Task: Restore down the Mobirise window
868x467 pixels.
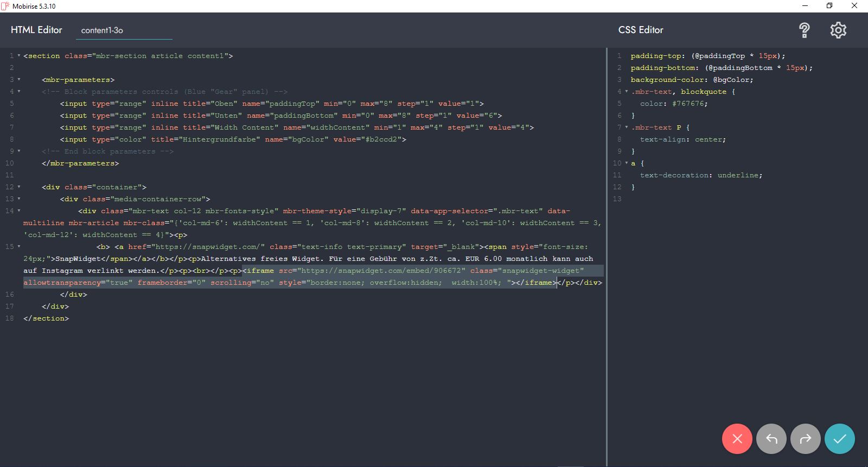Action: point(829,6)
